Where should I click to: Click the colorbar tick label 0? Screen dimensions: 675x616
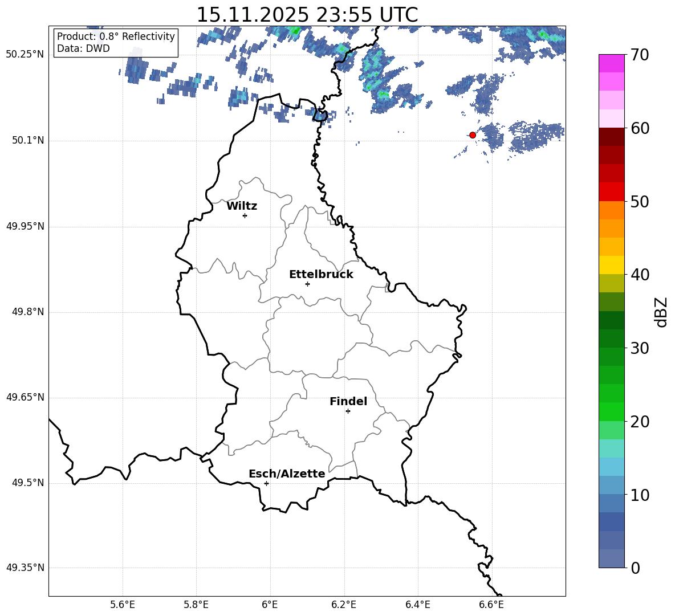[x=635, y=568]
